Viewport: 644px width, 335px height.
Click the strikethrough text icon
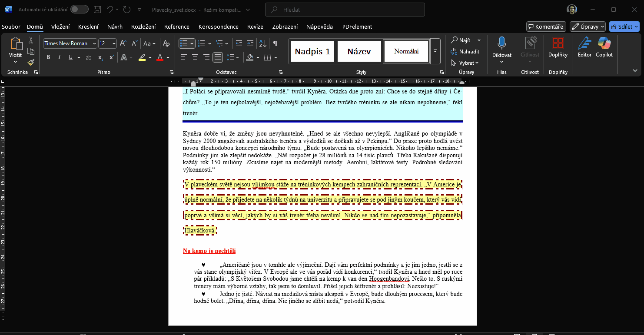(89, 57)
